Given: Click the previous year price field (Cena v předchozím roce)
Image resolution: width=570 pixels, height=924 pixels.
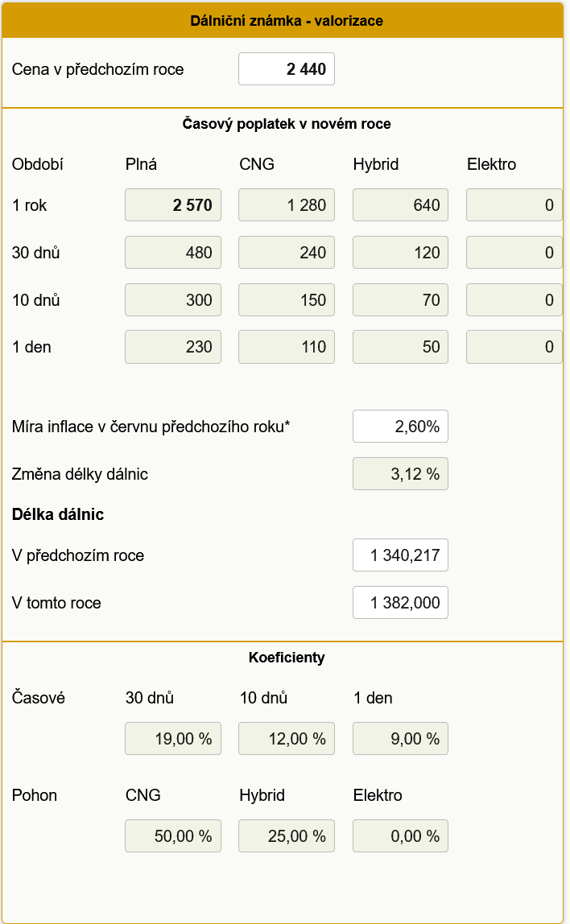Looking at the screenshot, I should pos(286,69).
